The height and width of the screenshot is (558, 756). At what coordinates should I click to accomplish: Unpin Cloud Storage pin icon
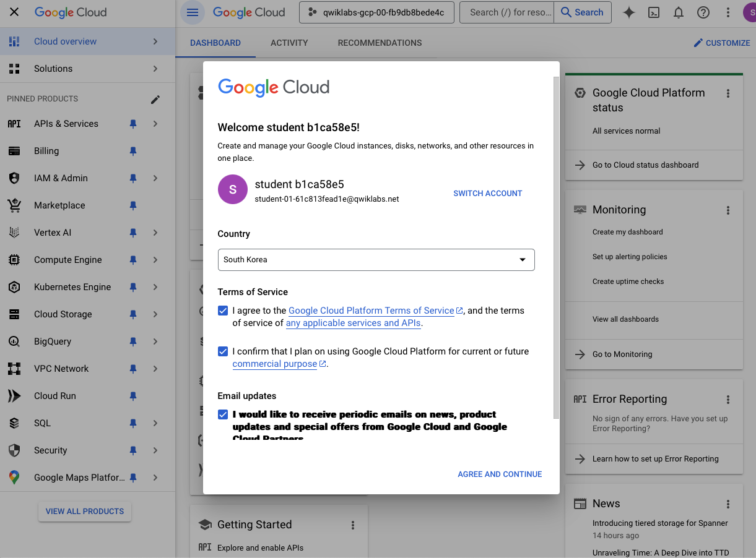(133, 314)
